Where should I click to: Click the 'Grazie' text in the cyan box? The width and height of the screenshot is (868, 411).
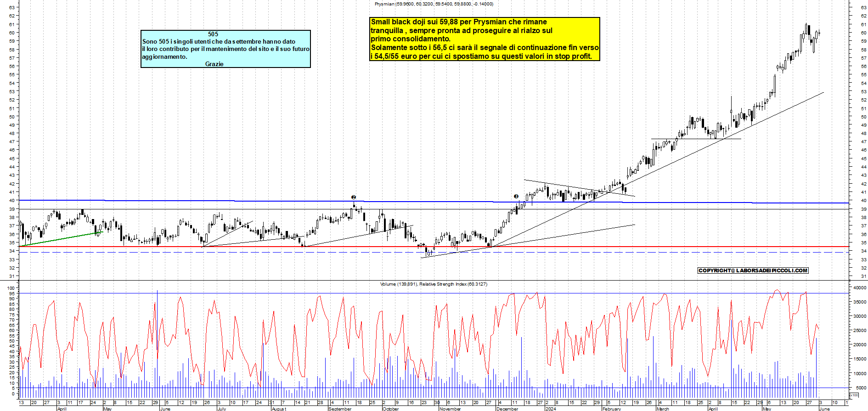(214, 64)
